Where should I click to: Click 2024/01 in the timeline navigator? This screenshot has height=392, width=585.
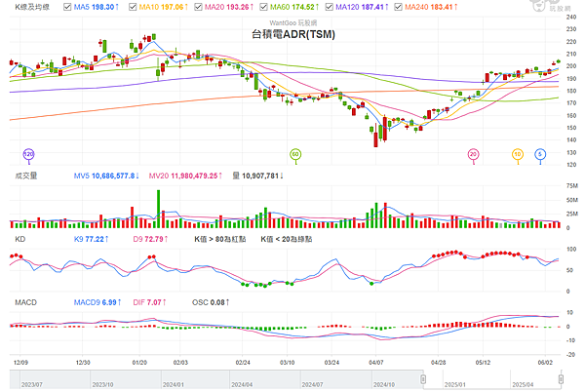pos(174,384)
